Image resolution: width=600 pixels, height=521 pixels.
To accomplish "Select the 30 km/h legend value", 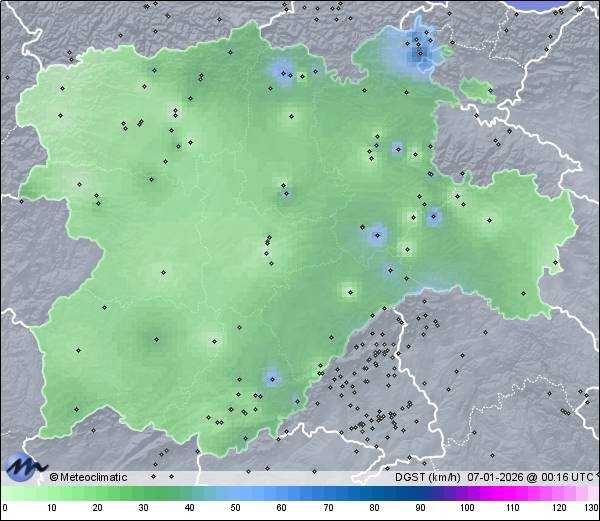I will [143, 508].
